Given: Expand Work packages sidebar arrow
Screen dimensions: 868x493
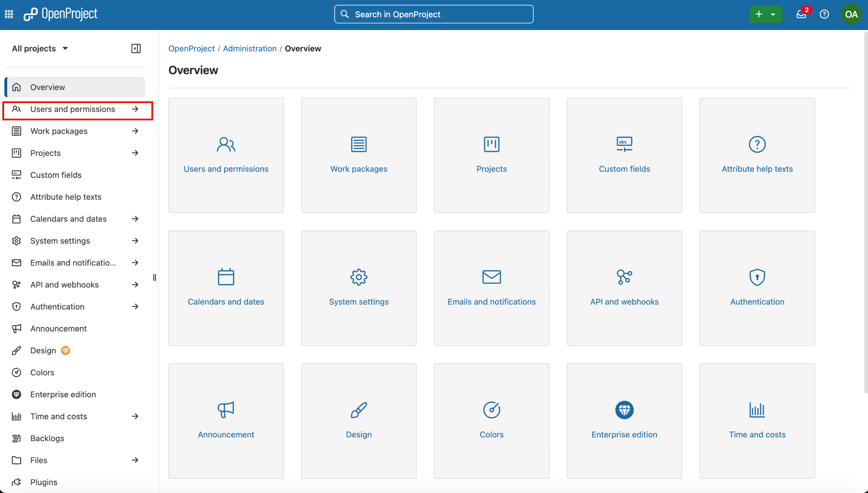Looking at the screenshot, I should click(135, 131).
